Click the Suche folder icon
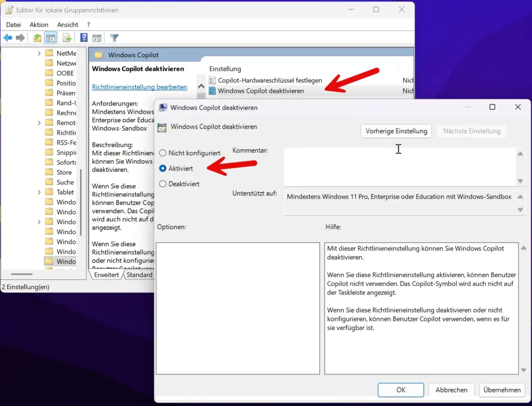Image resolution: width=532 pixels, height=406 pixels. (x=49, y=182)
